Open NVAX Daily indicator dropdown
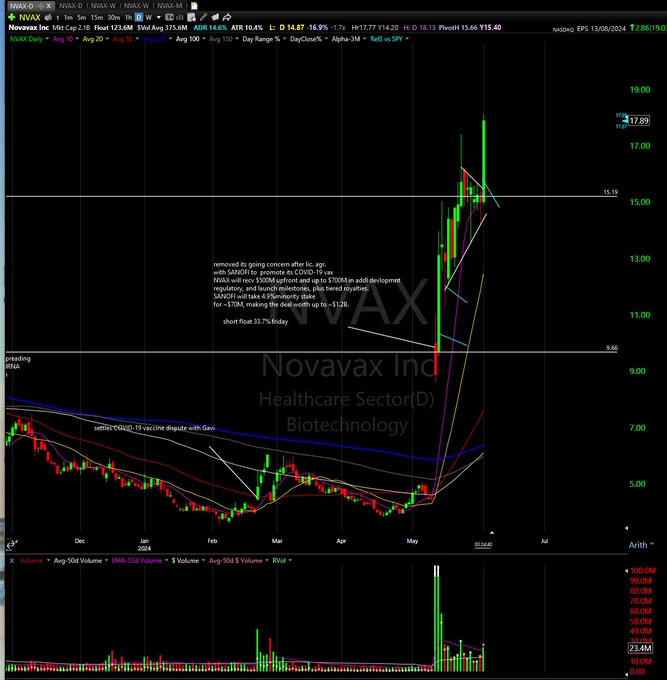This screenshot has width=667, height=680. pos(47,39)
